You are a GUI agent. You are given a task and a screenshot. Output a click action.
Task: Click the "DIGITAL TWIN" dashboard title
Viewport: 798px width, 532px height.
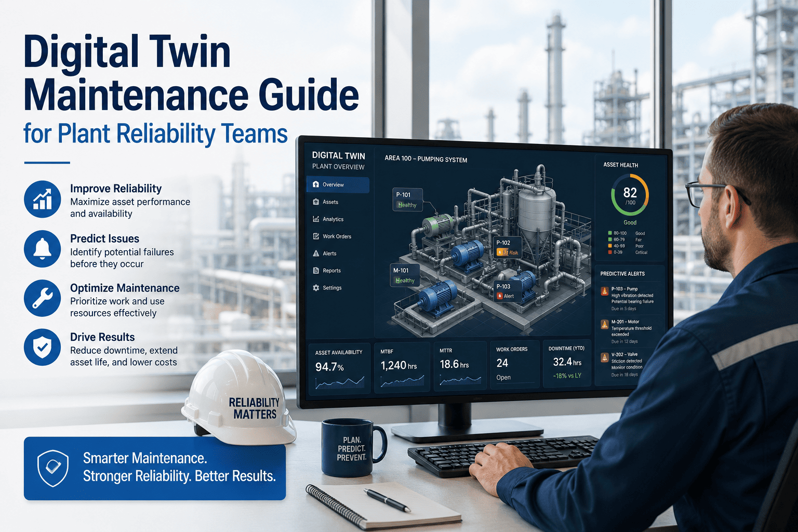(x=338, y=155)
